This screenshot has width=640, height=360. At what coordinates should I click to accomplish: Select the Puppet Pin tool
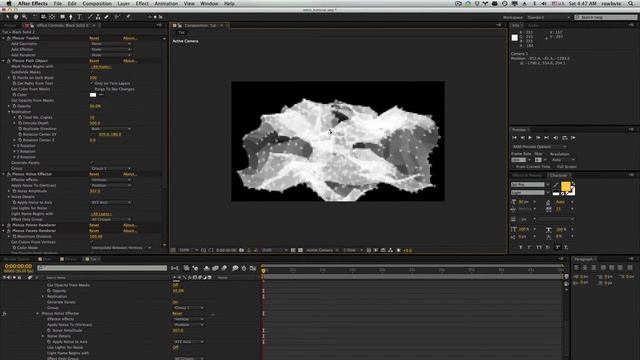(128, 17)
